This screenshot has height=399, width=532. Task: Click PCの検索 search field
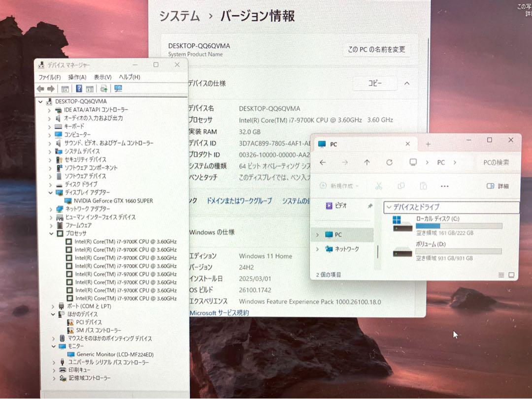pyautogui.click(x=496, y=163)
